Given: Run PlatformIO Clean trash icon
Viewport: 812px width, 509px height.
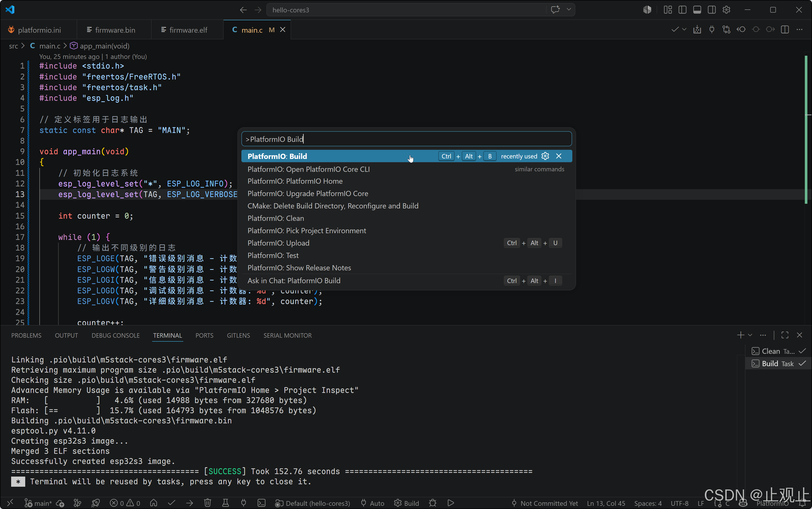Looking at the screenshot, I should coord(208,503).
